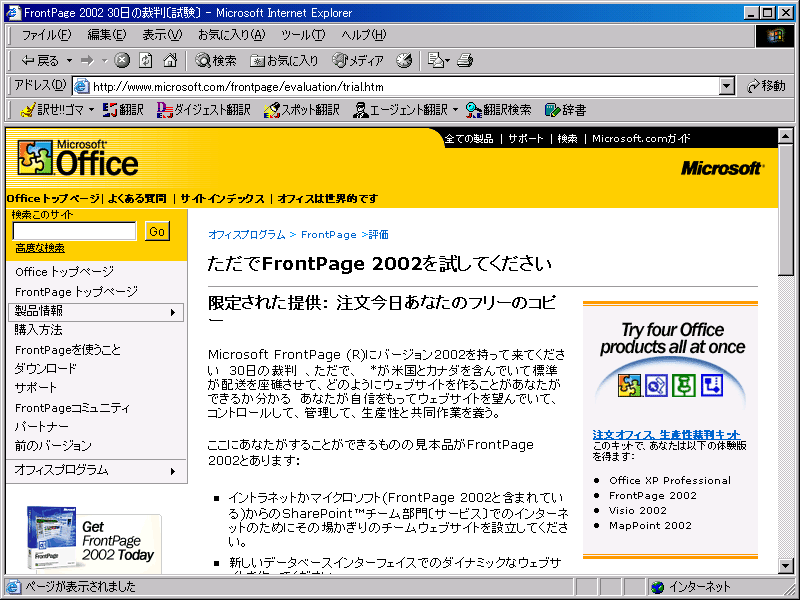
Task: Click the Officeトップページ yellow bar link
Action: (54, 198)
